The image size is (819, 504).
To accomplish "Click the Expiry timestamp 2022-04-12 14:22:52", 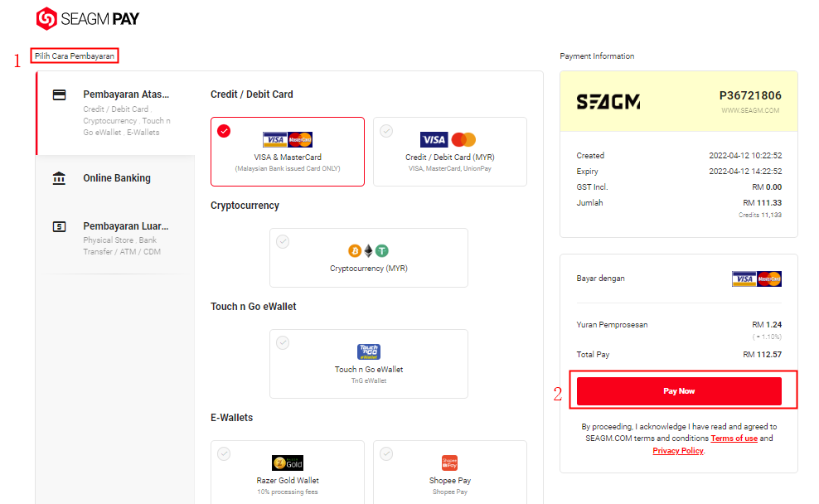I will pyautogui.click(x=745, y=172).
